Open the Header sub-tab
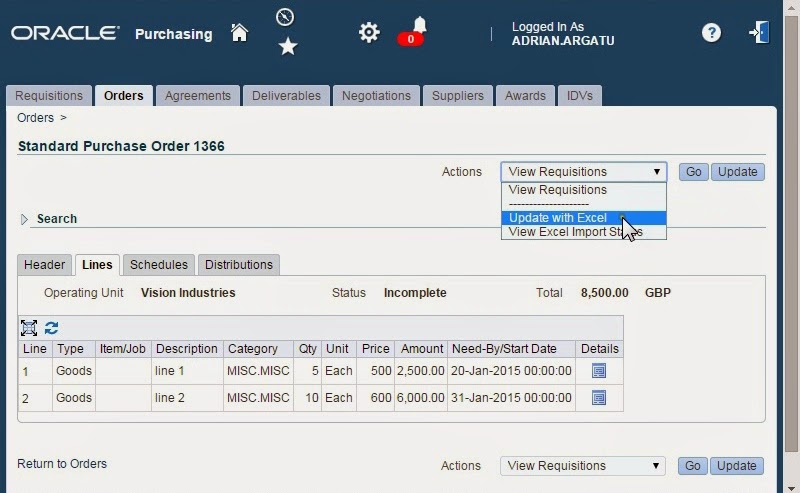 coord(44,265)
